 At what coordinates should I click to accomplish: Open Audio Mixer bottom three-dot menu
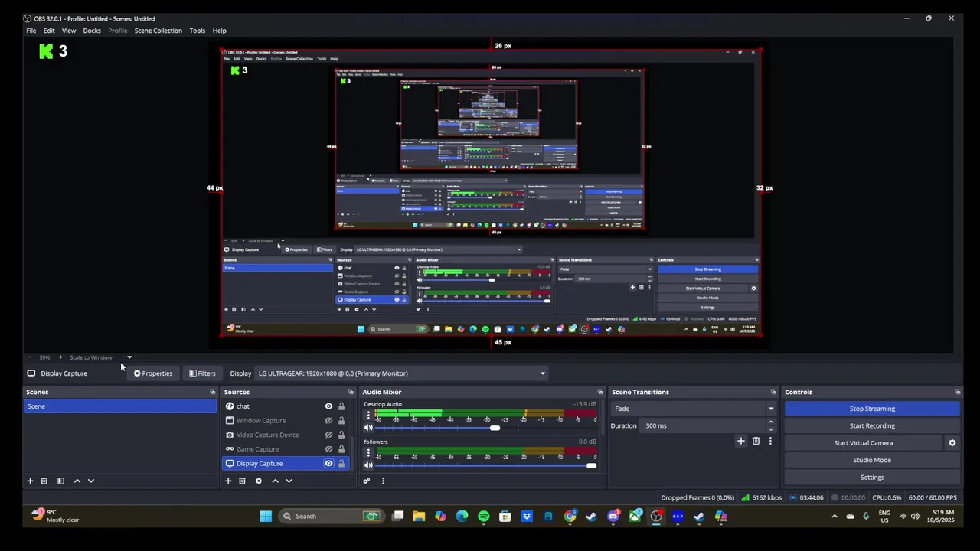[x=383, y=481]
